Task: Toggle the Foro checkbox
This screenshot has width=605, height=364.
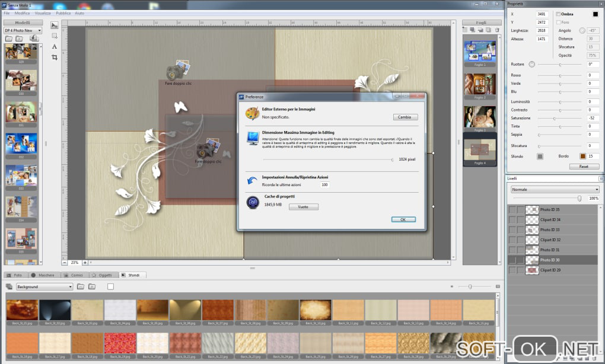Action: [558, 23]
